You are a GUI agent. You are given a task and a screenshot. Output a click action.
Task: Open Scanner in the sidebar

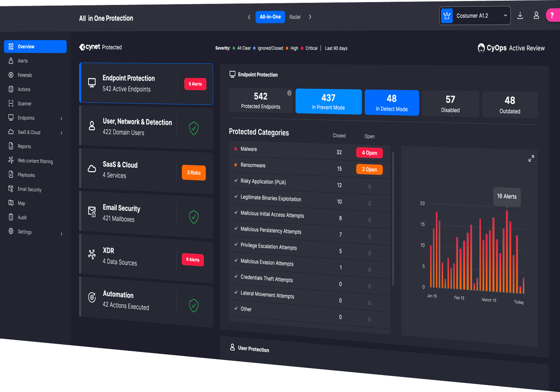click(x=24, y=104)
